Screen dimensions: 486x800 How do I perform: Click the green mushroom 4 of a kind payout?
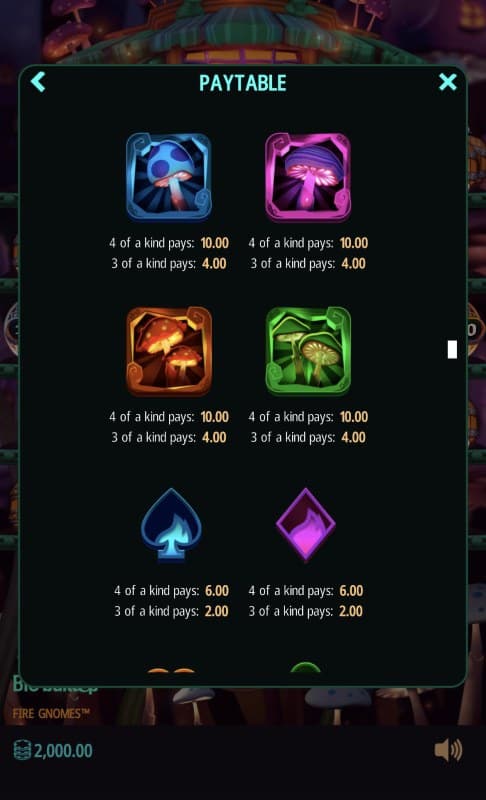pyautogui.click(x=354, y=417)
